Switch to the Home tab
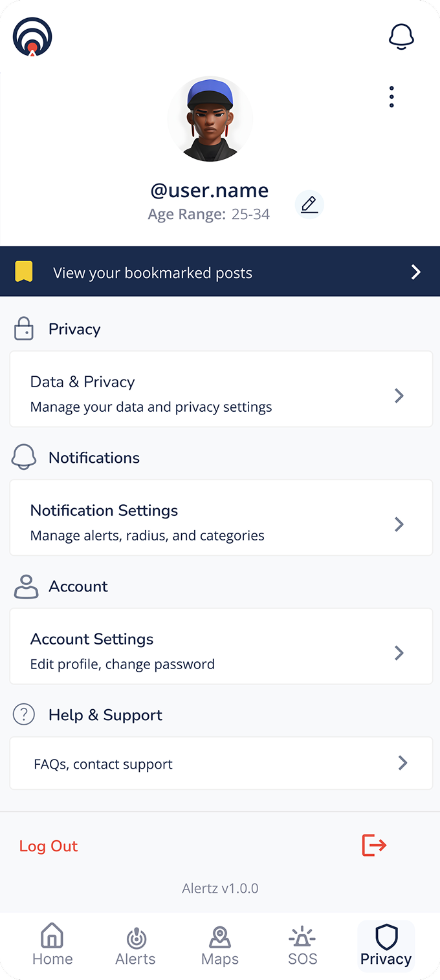440x980 pixels. [x=52, y=945]
